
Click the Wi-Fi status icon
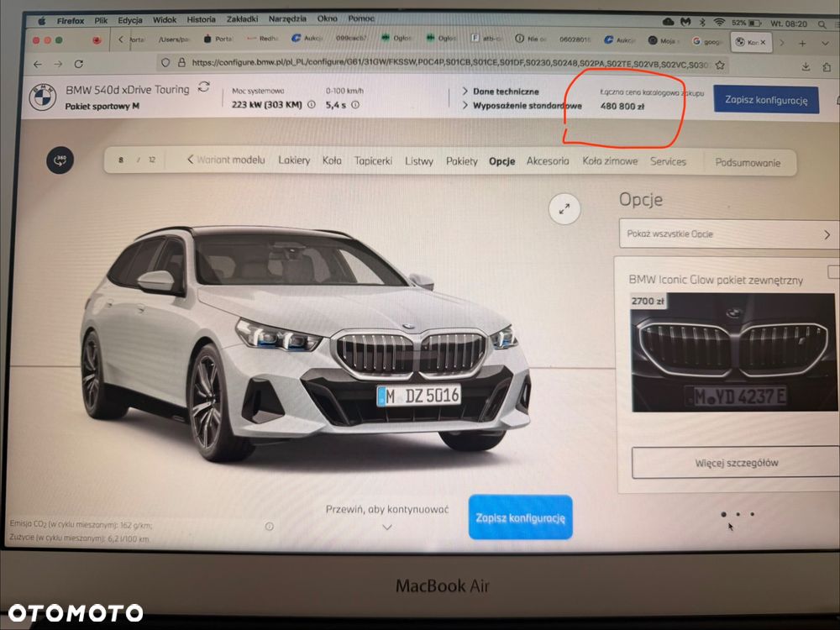click(719, 22)
